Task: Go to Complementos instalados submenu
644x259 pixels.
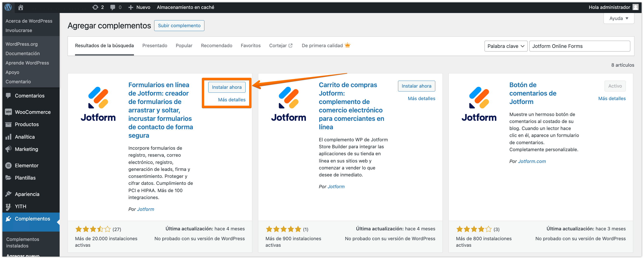Action: pos(23,242)
